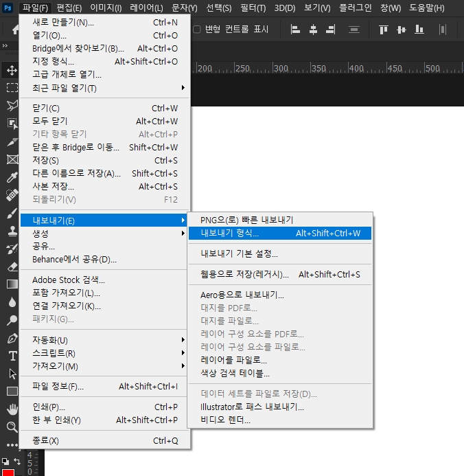Select the Eraser tool
This screenshot has height=476, width=464.
click(12, 267)
